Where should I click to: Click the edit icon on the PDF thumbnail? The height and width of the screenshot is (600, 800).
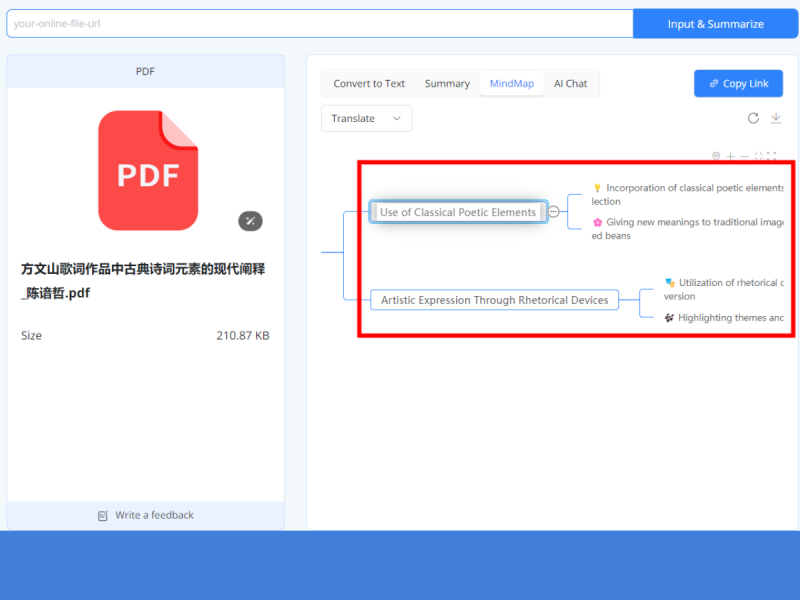coord(250,221)
